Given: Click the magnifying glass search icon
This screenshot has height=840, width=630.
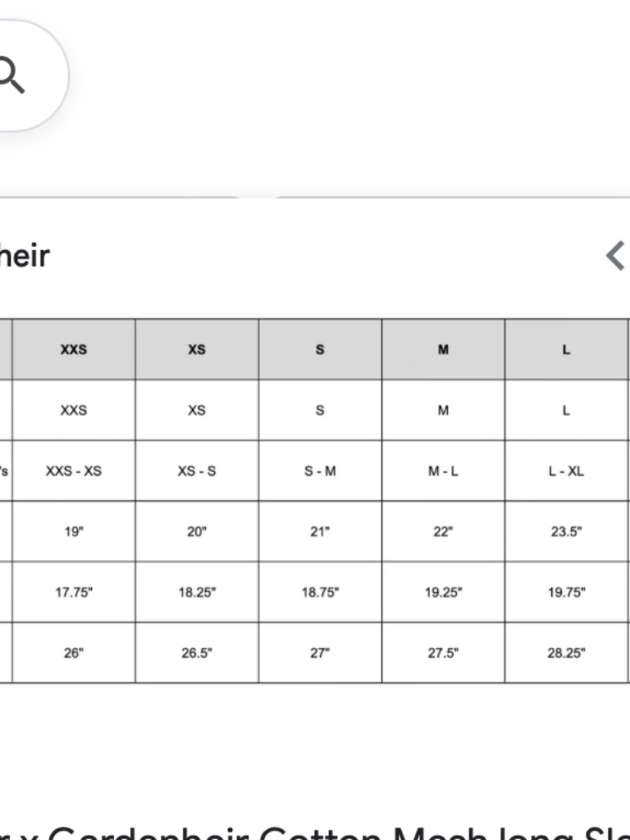Looking at the screenshot, I should [11, 74].
